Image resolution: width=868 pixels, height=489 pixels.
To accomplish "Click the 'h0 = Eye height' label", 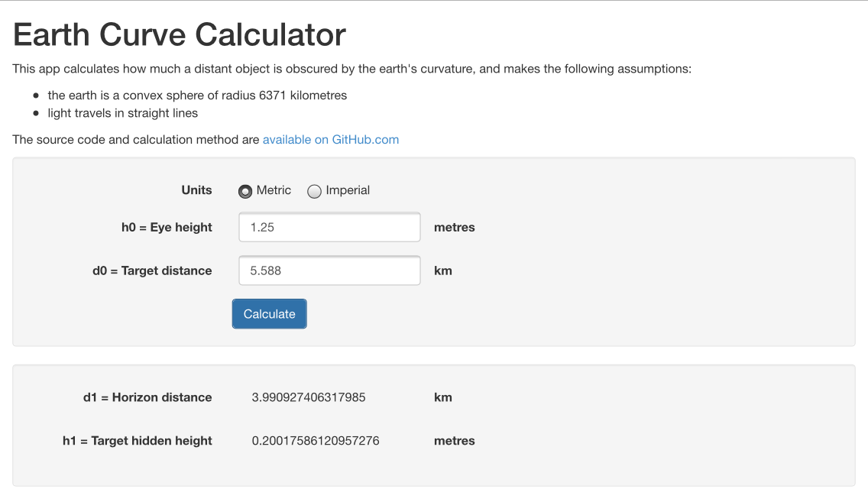I will tap(167, 227).
